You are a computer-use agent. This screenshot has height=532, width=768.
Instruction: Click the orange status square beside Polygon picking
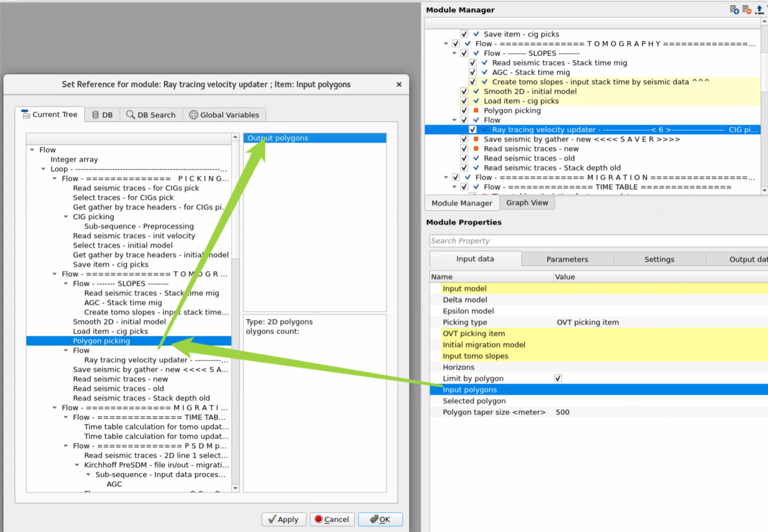point(476,111)
